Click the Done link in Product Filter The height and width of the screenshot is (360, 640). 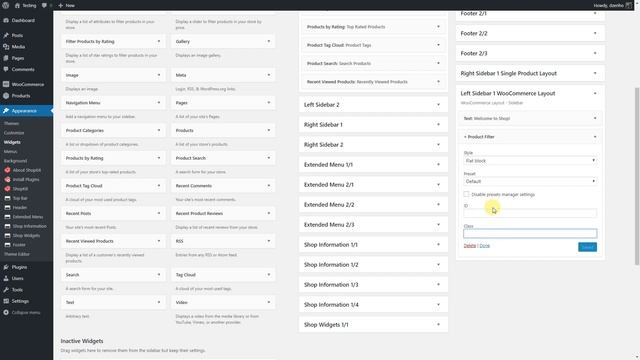484,246
